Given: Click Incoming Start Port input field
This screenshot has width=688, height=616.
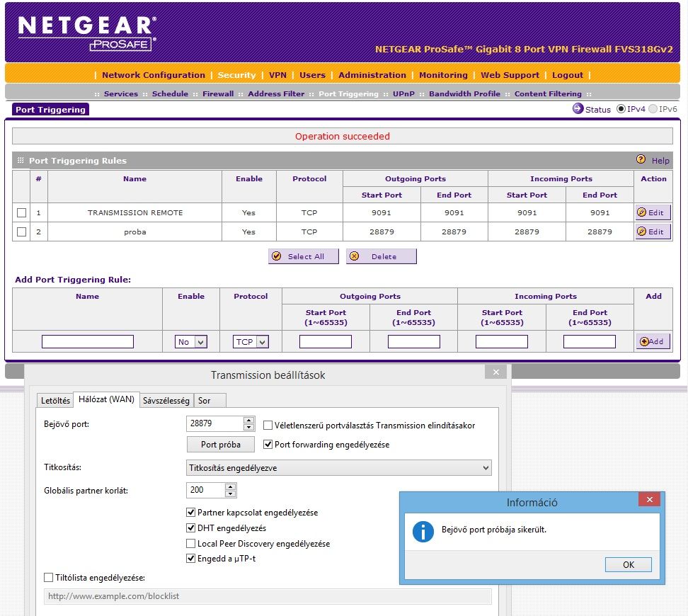Looking at the screenshot, I should (502, 341).
